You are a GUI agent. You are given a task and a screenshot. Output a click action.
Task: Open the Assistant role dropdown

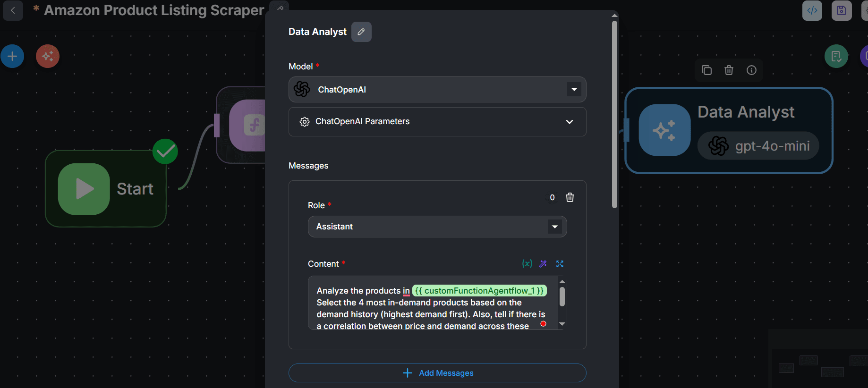click(437, 227)
